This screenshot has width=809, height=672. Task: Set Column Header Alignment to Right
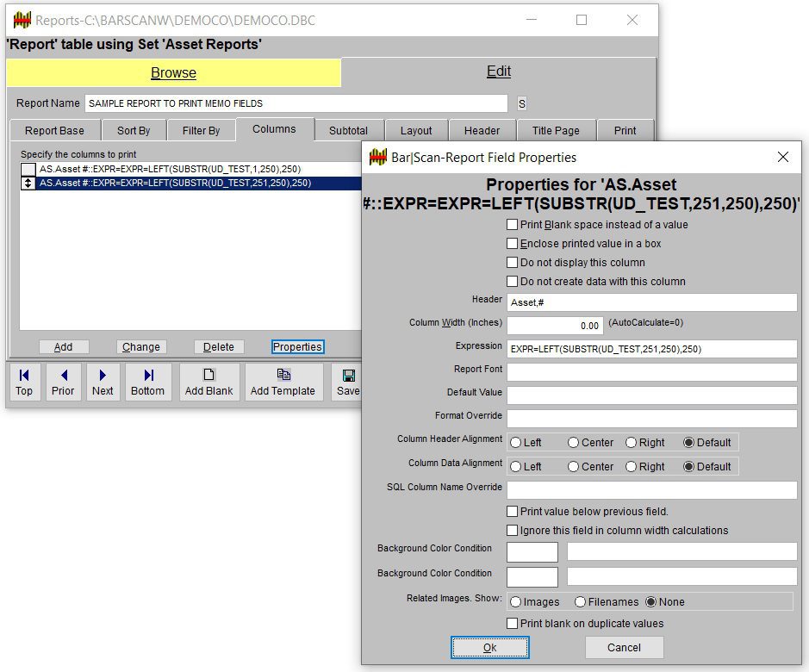631,443
